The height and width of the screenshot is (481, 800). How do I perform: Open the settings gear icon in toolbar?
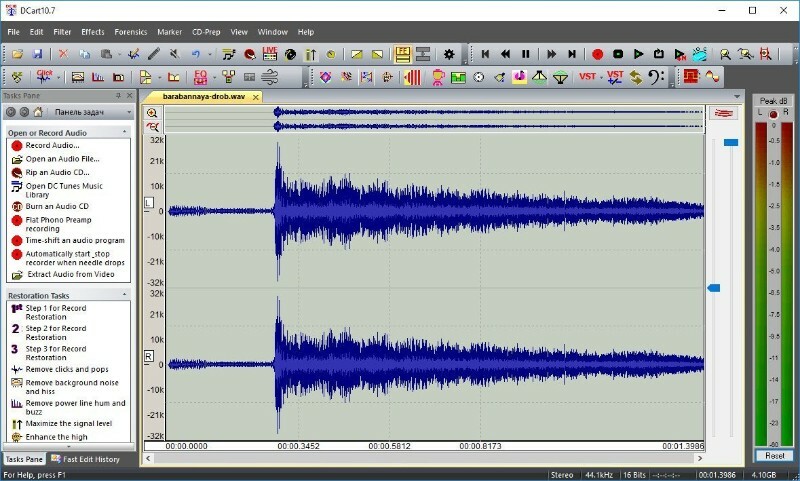(x=449, y=54)
